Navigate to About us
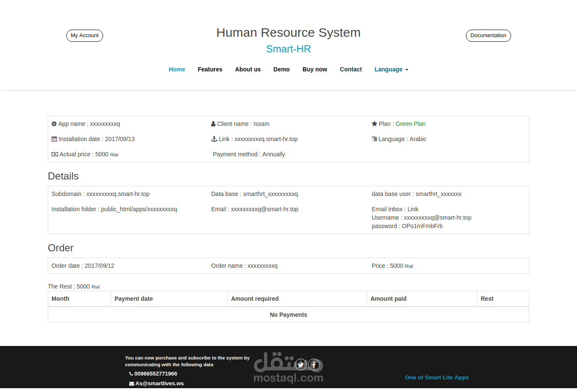Viewport: 577px width, 392px height. point(248,69)
